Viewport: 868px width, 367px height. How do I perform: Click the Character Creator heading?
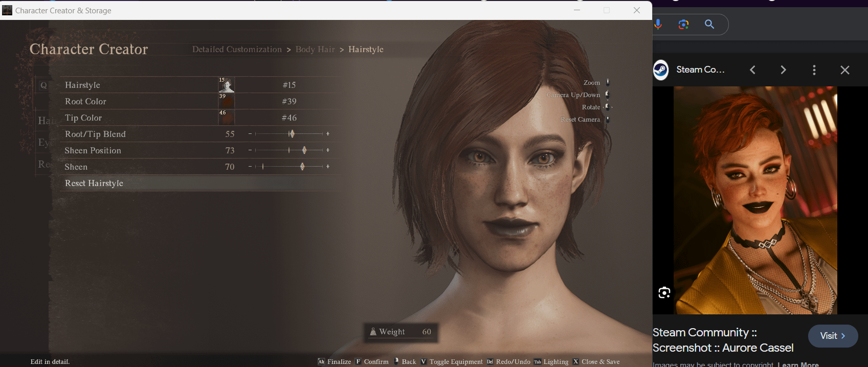[88, 49]
